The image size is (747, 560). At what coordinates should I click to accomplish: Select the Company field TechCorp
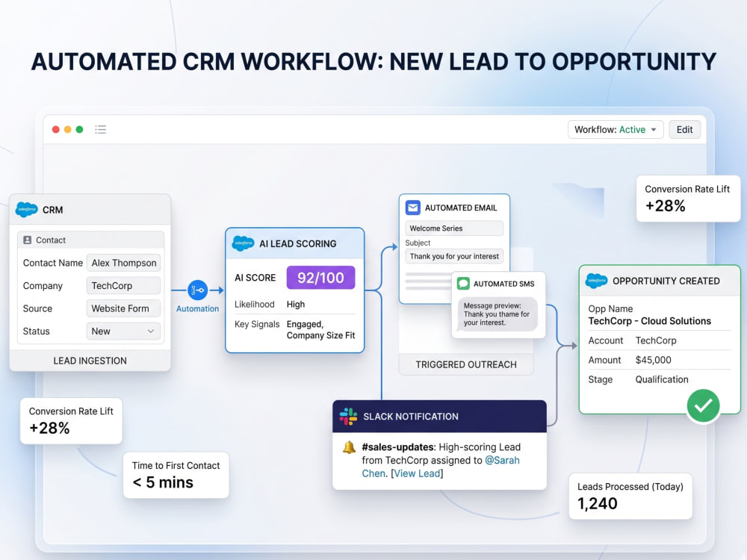(x=123, y=286)
